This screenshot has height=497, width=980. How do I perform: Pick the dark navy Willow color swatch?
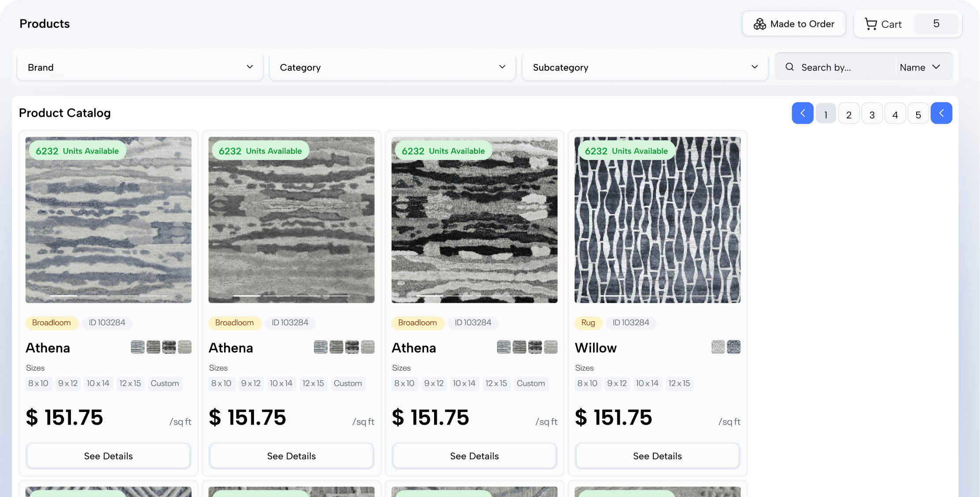pyautogui.click(x=733, y=347)
